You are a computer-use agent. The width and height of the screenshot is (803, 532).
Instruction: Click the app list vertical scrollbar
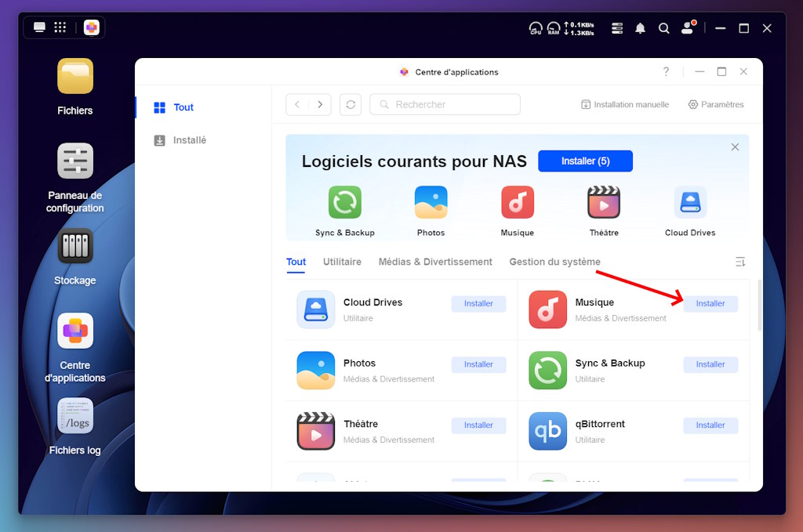pos(759,306)
